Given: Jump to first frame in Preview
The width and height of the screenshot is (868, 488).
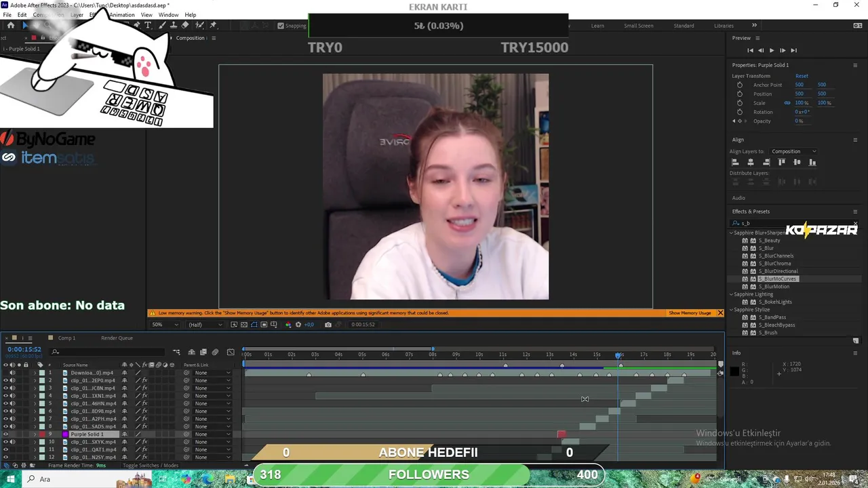Looking at the screenshot, I should (x=750, y=50).
